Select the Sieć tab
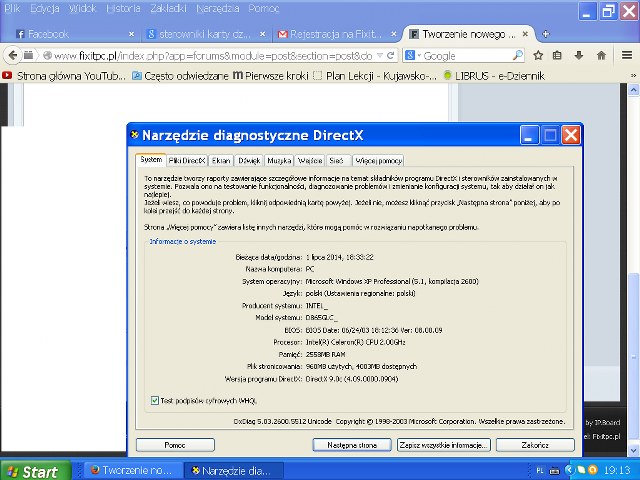The image size is (640, 480). 338,160
